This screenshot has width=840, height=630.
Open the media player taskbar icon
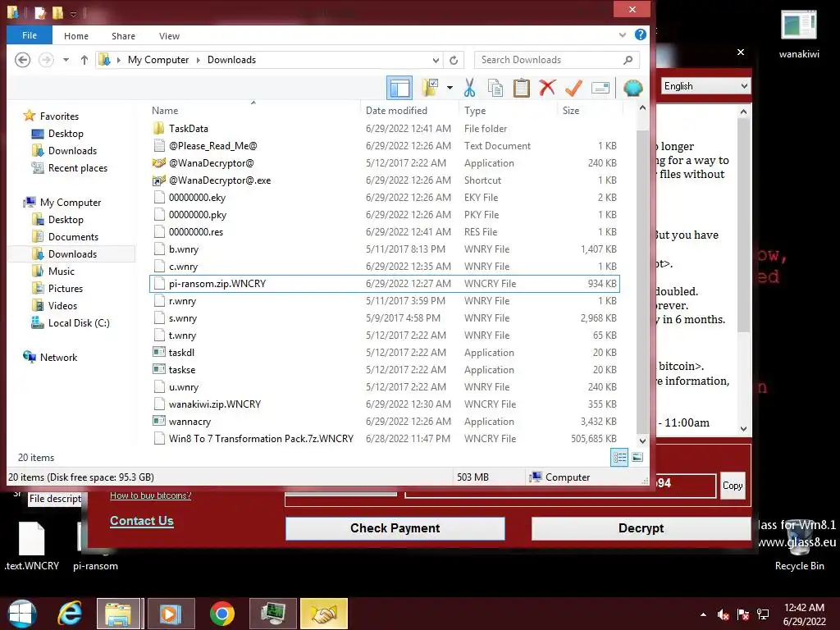coord(171,614)
